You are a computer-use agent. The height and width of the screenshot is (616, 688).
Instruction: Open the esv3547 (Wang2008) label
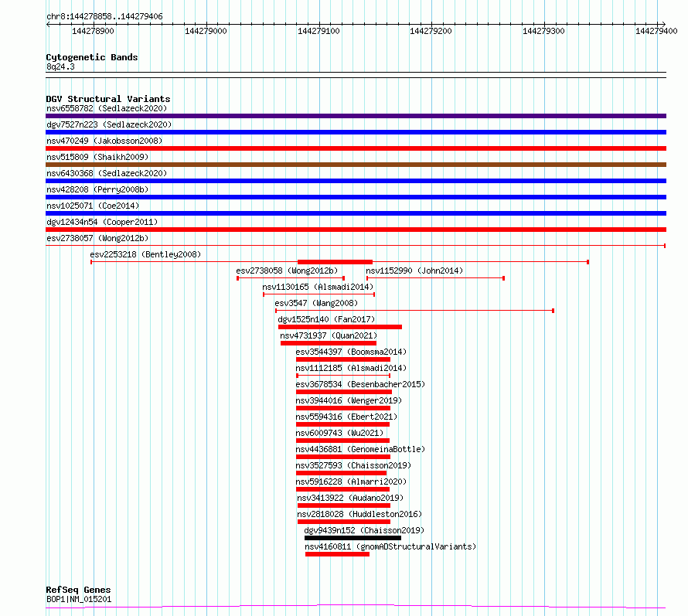click(316, 303)
